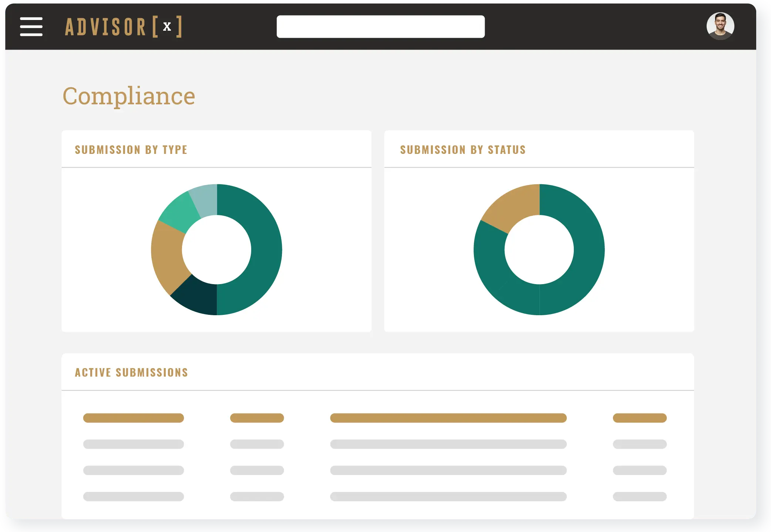Select Submission By Type card header
Screen dimensions: 771x532
tap(131, 149)
